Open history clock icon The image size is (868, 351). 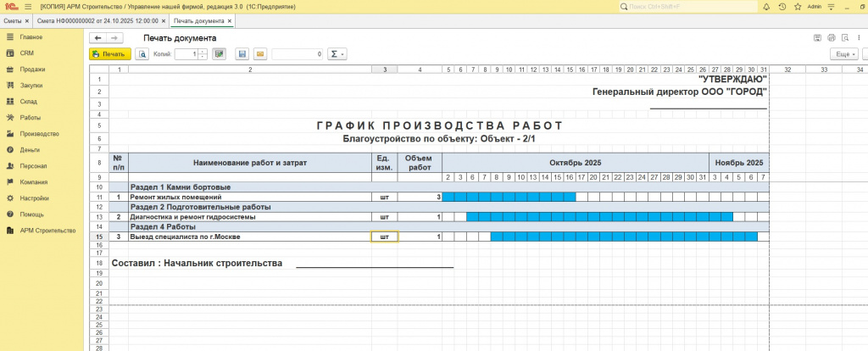coord(782,7)
